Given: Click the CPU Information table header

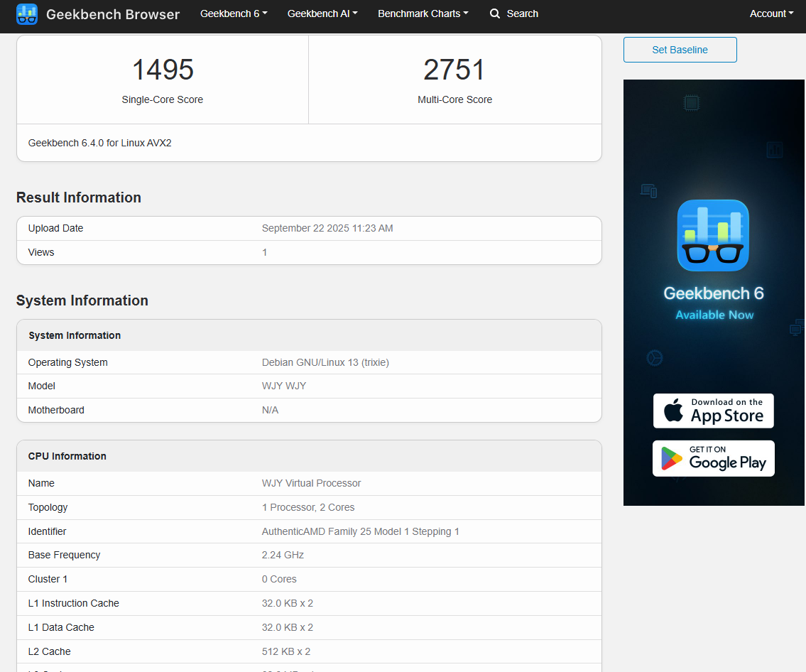Looking at the screenshot, I should click(67, 456).
